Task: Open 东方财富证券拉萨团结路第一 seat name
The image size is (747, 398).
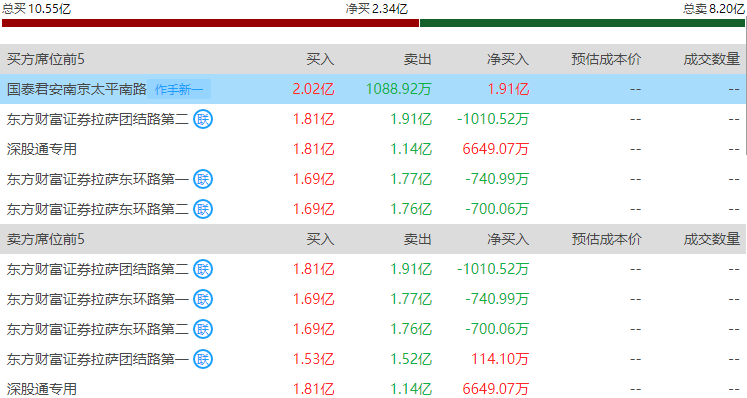Action: 98,359
